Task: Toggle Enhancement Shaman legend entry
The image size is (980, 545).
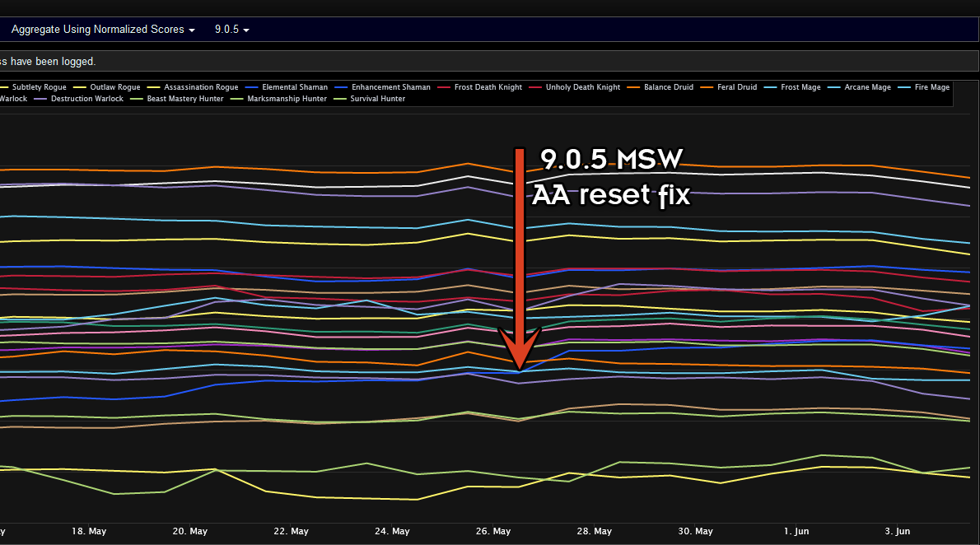Action: (390, 87)
